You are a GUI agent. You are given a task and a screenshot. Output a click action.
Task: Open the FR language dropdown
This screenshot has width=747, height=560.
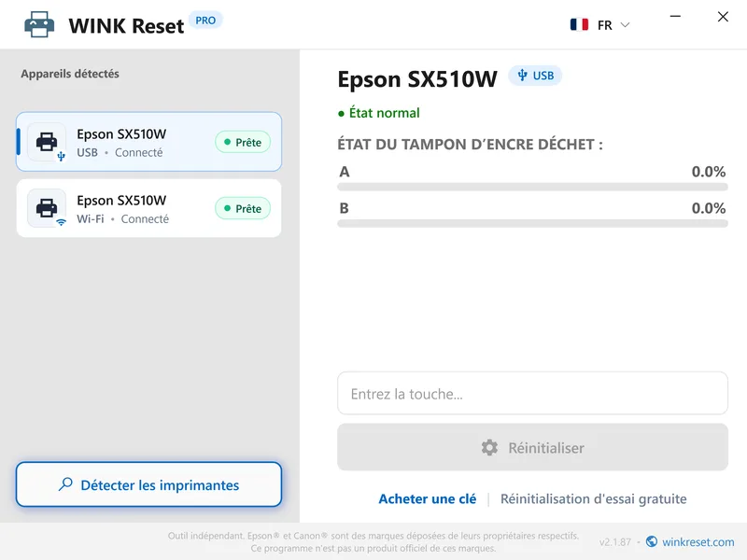click(600, 25)
